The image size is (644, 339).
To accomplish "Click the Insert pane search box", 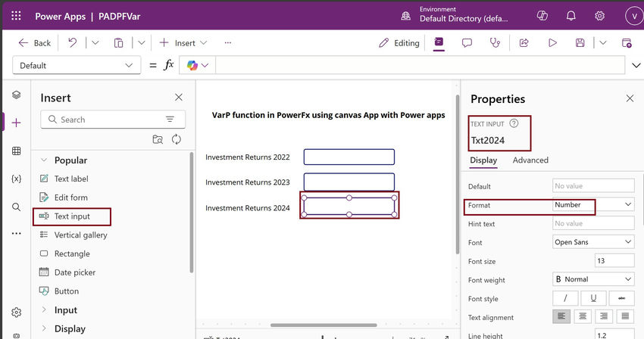I will (x=113, y=120).
